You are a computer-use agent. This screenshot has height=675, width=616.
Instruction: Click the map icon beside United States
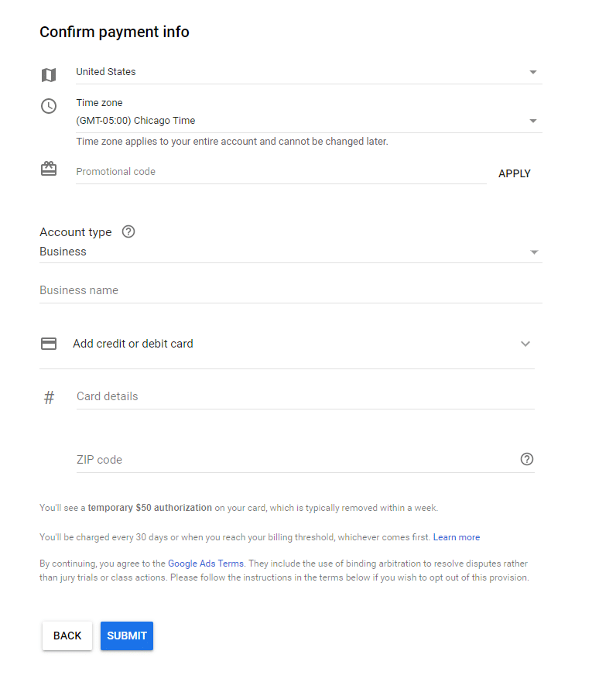(x=49, y=75)
